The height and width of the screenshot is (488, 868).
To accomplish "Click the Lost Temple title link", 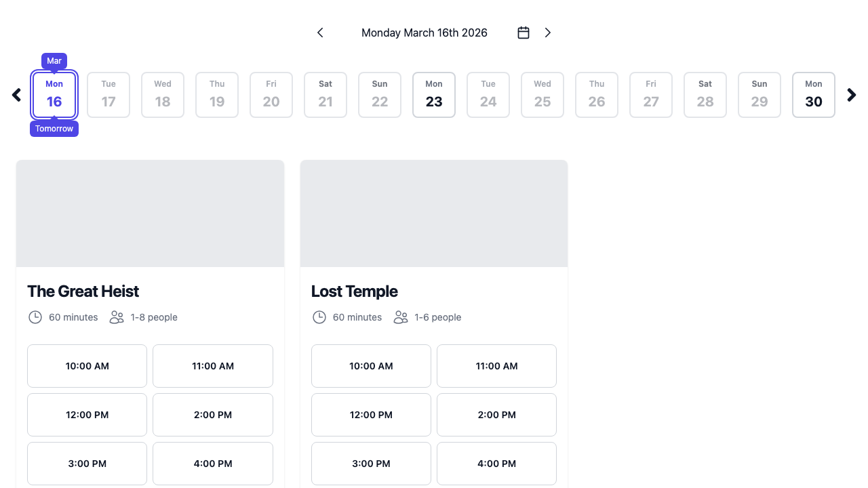I will 354,291.
